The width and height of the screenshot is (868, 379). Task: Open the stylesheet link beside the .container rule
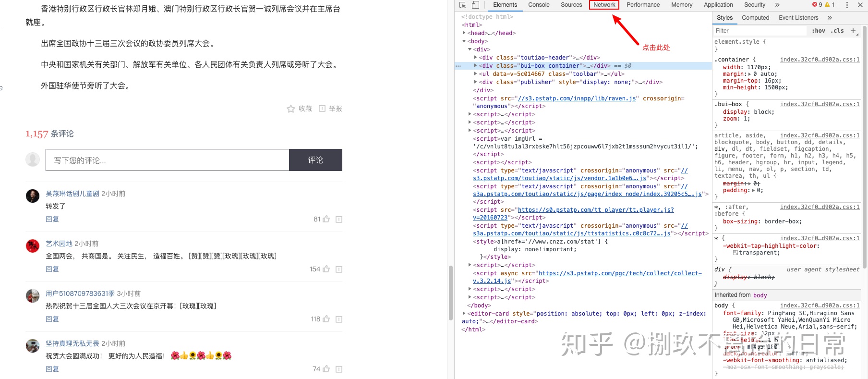tap(820, 60)
